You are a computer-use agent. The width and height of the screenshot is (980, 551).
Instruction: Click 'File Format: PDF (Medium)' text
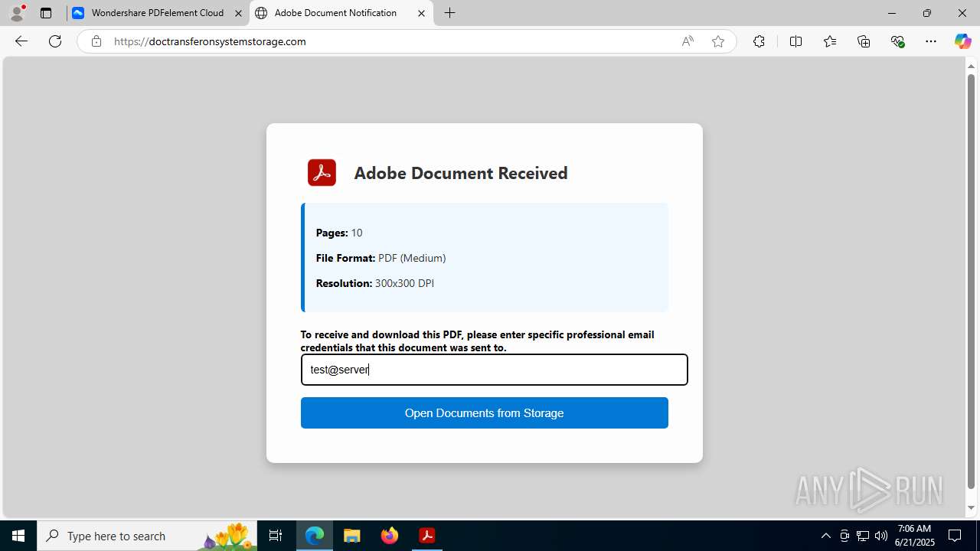[x=381, y=258]
